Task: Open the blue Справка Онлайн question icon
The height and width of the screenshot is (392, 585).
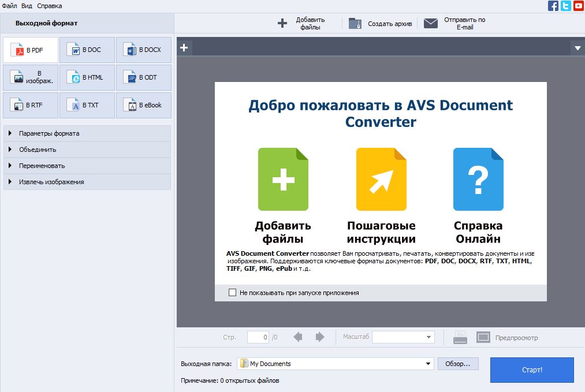Action: coord(478,180)
